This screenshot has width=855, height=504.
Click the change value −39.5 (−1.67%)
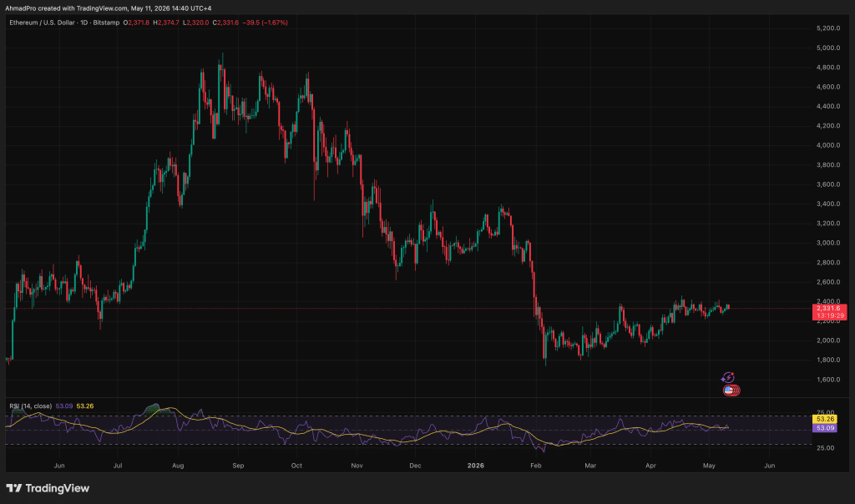point(265,23)
